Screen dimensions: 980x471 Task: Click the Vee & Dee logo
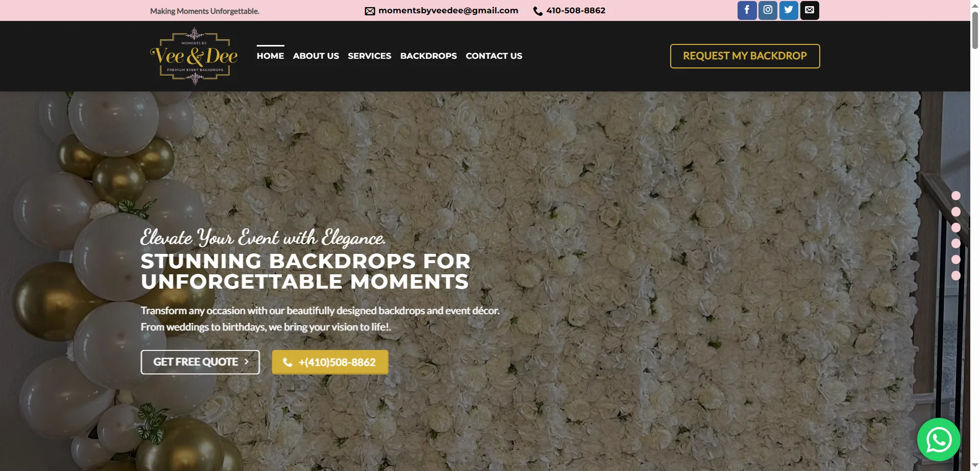(x=194, y=56)
